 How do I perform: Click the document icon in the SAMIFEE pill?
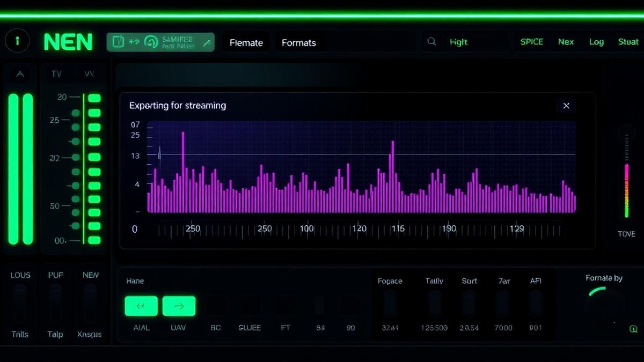tap(118, 42)
